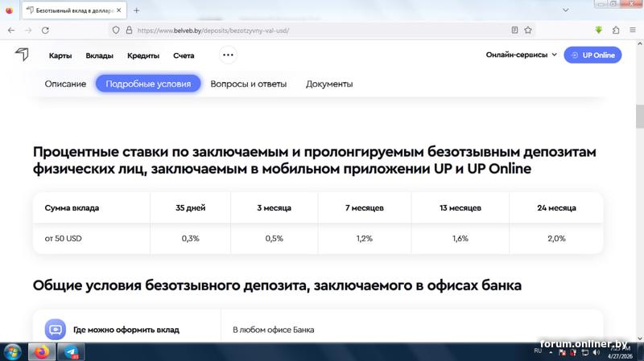Open the Вклады navigation link
This screenshot has height=361, width=644.
click(99, 55)
